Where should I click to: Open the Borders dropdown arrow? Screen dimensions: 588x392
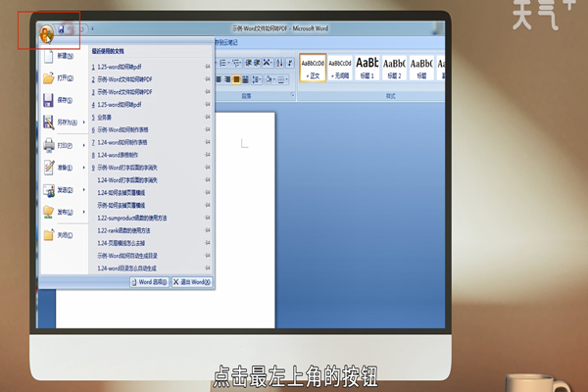(x=287, y=79)
